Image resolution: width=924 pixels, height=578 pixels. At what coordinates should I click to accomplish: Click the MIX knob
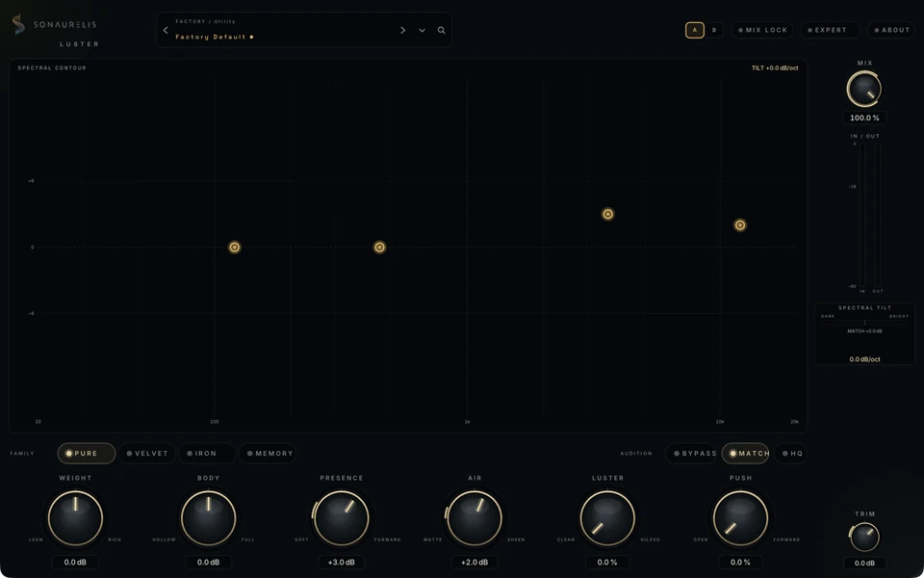[864, 89]
